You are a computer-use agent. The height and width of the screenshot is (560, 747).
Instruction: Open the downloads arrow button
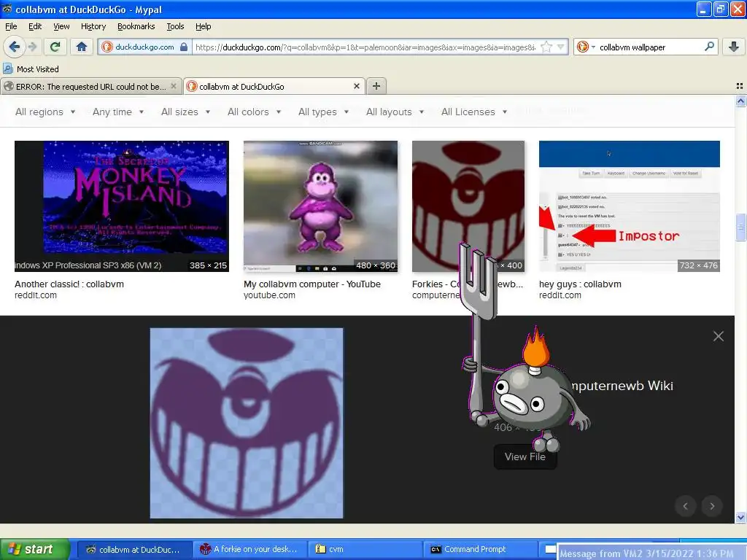(734, 47)
